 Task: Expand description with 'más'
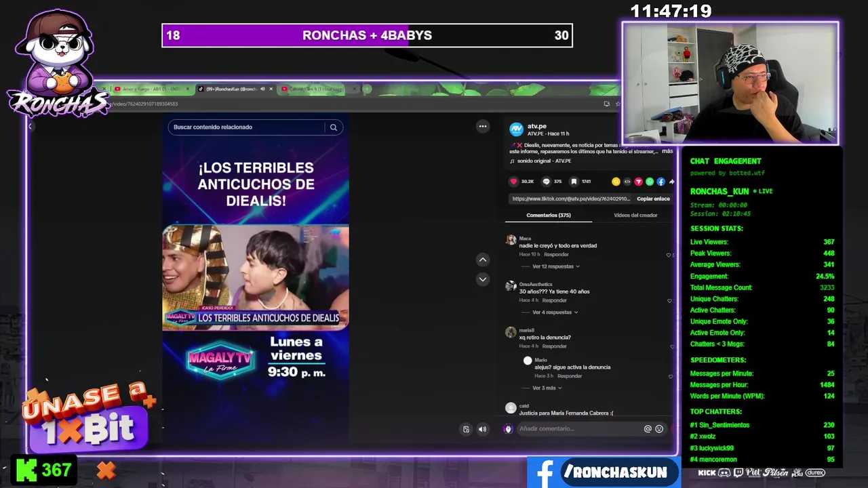click(667, 151)
